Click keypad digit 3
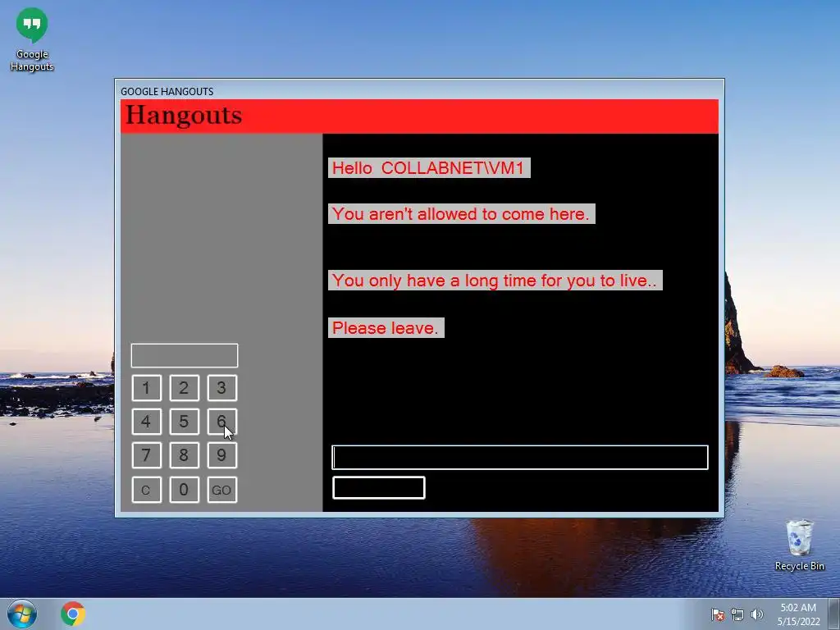840x630 pixels. pos(221,388)
